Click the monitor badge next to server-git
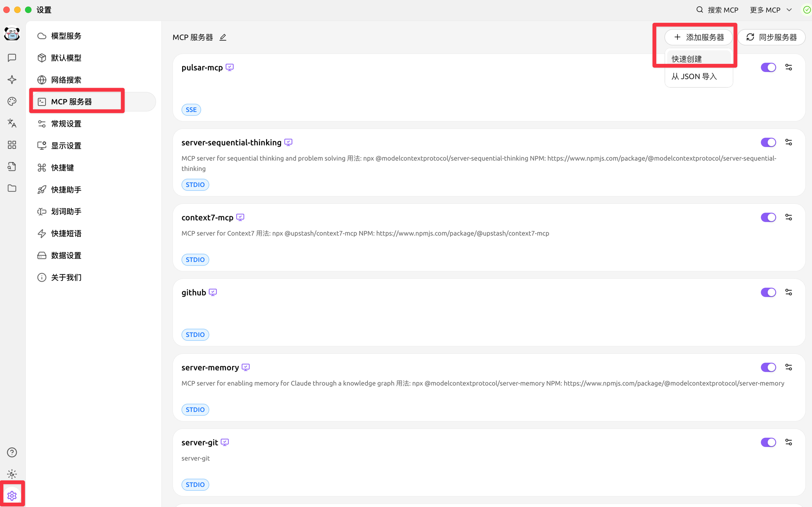The image size is (812, 507). click(225, 442)
